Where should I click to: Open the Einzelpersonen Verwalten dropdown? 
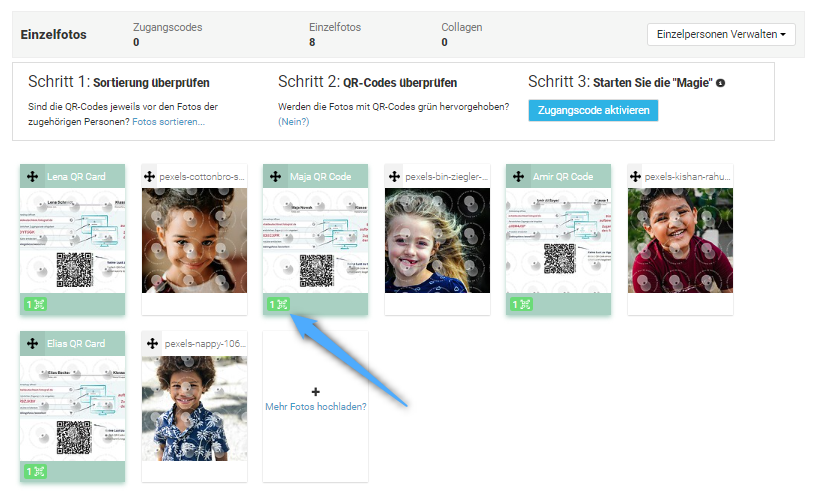pos(721,34)
